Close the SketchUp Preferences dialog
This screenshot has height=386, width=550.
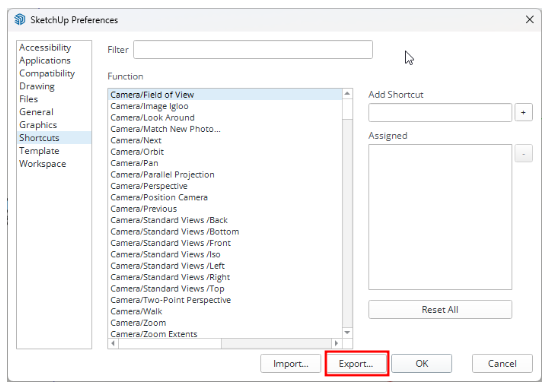click(x=530, y=19)
